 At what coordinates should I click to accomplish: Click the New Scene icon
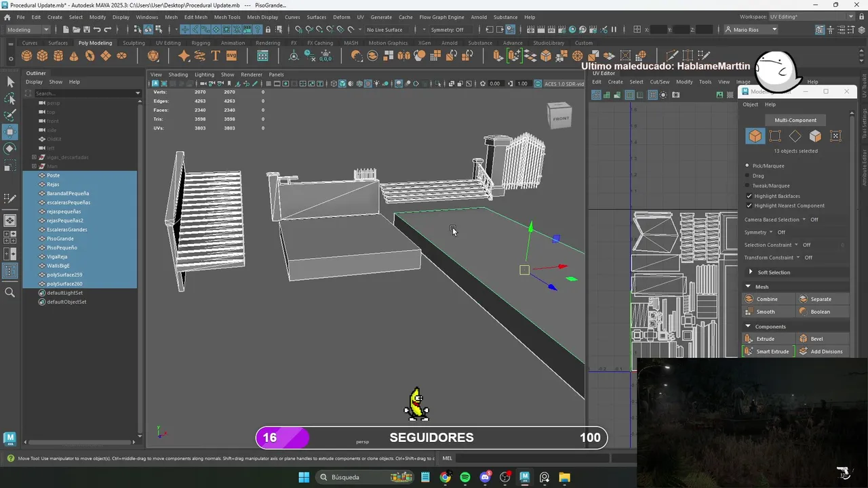[x=66, y=30]
